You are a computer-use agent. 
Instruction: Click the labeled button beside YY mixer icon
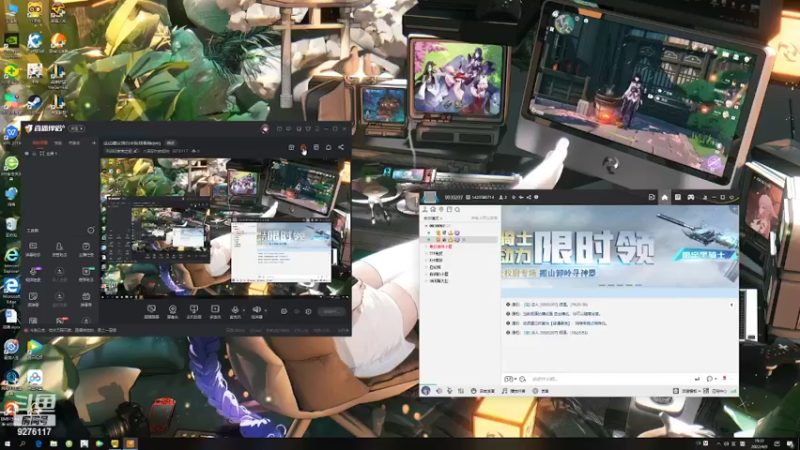[x=483, y=391]
